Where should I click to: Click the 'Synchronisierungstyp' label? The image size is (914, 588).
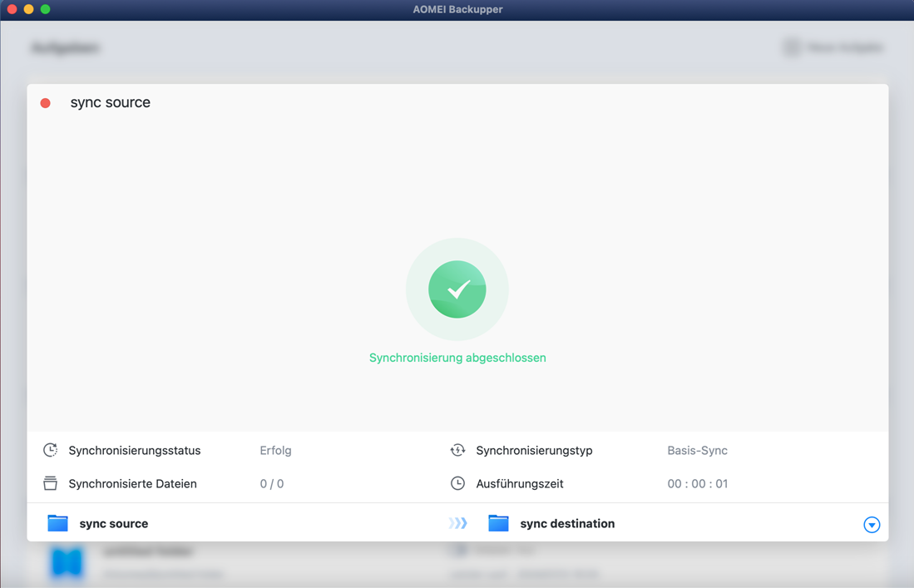tap(534, 451)
